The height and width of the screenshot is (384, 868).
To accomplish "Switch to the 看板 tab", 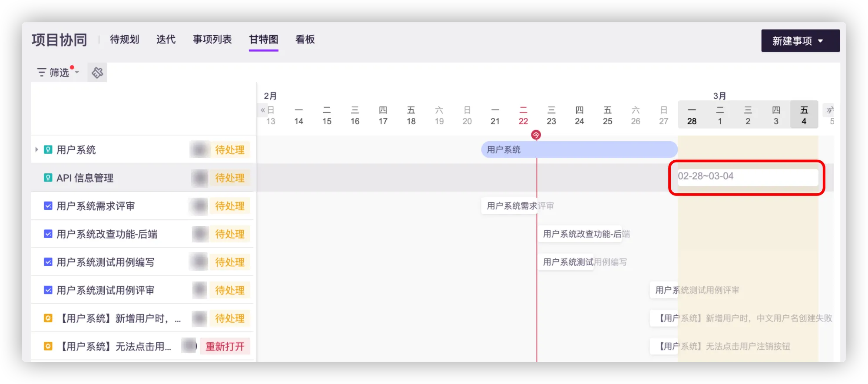I will pos(305,40).
